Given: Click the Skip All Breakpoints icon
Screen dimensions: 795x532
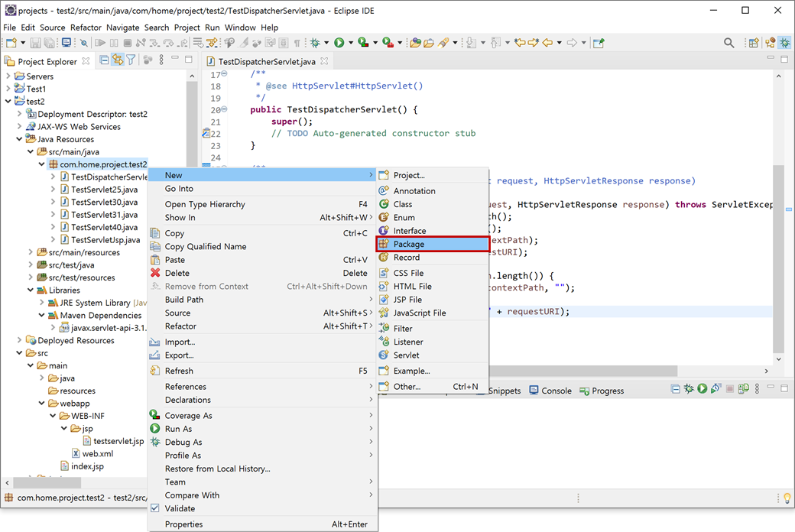Looking at the screenshot, I should click(83, 43).
